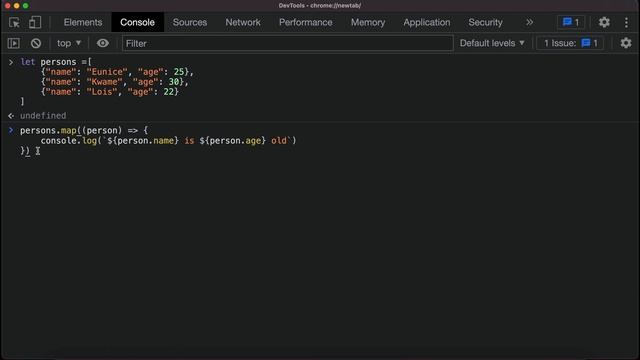Open the 1 Issue link in the console toolbar
The image size is (640, 360).
pos(570,43)
